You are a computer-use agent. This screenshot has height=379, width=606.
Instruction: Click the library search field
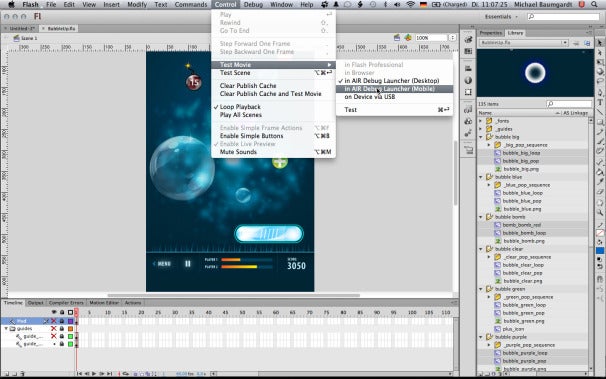[569, 104]
